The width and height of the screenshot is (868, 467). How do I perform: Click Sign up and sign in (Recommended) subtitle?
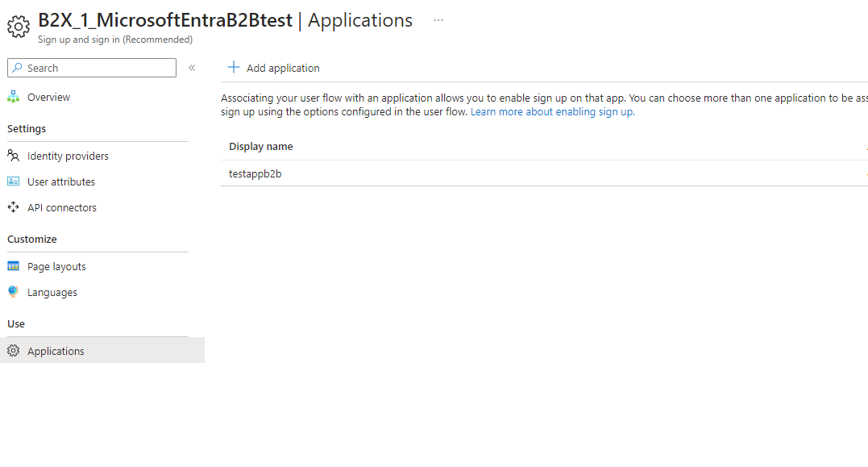115,40
